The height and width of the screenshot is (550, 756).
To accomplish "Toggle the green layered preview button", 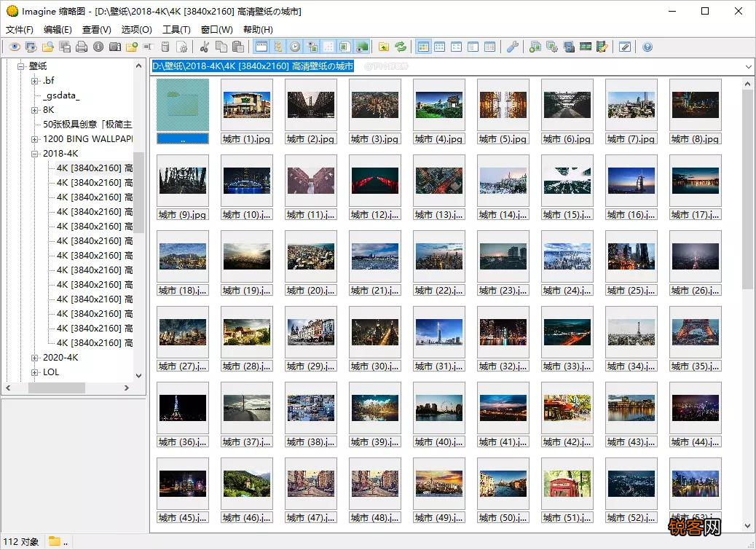I will [x=361, y=47].
